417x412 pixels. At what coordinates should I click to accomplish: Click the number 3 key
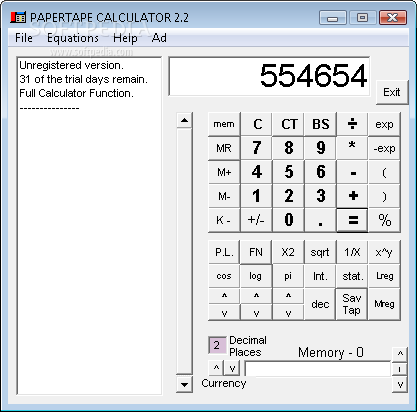pos(320,196)
